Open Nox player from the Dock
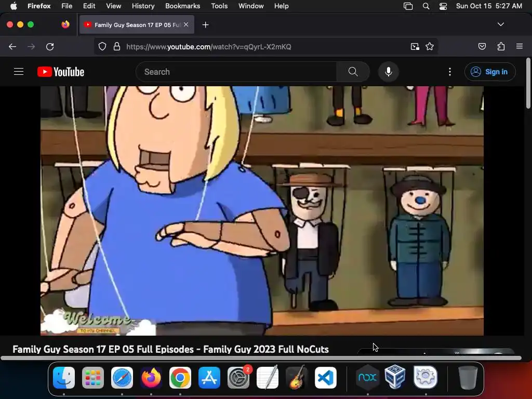Viewport: 532px width, 399px height. [x=367, y=378]
